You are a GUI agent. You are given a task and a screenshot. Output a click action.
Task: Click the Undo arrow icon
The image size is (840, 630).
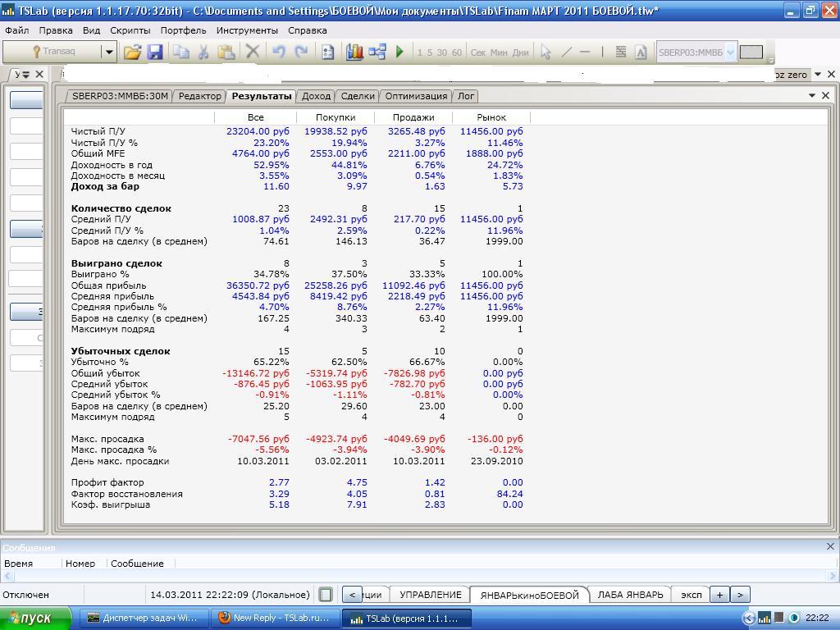[278, 52]
